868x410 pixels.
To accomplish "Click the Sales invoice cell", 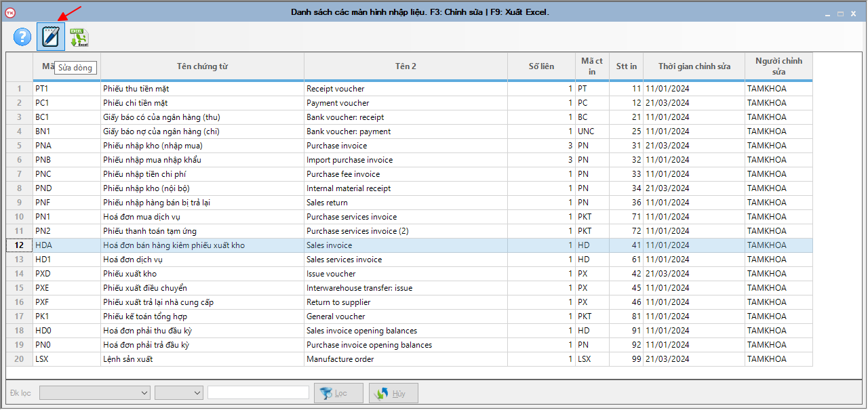I will click(406, 245).
